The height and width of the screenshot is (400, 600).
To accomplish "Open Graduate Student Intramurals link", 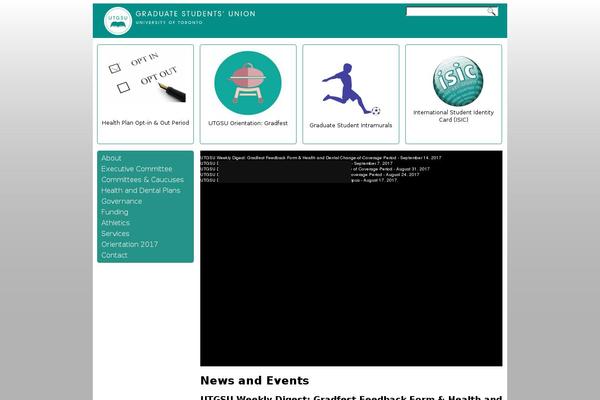I will click(351, 125).
